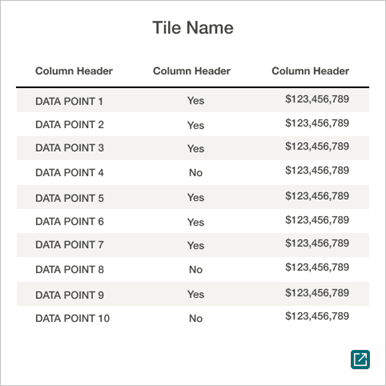Click the first Column Header on left
The width and height of the screenshot is (386, 386).
pyautogui.click(x=74, y=71)
